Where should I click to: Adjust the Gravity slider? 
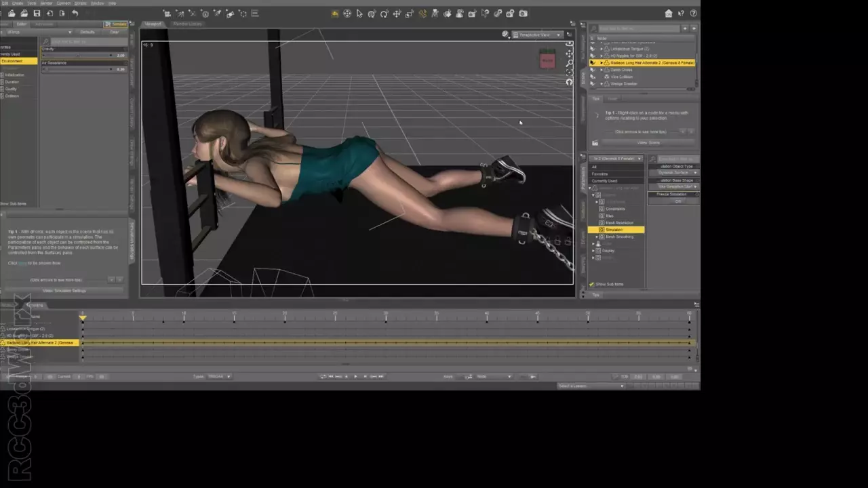click(78, 55)
